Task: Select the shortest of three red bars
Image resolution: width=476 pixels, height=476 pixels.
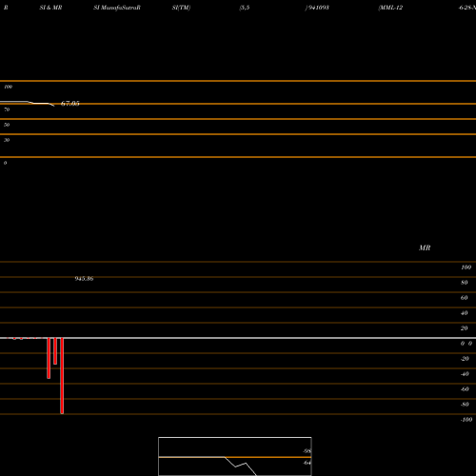Action: pos(55,351)
